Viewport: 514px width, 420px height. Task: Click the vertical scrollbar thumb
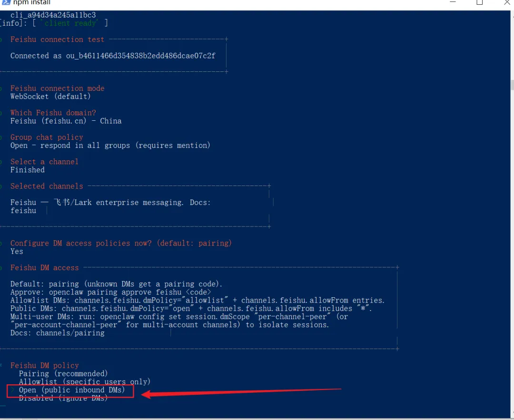[x=512, y=85]
